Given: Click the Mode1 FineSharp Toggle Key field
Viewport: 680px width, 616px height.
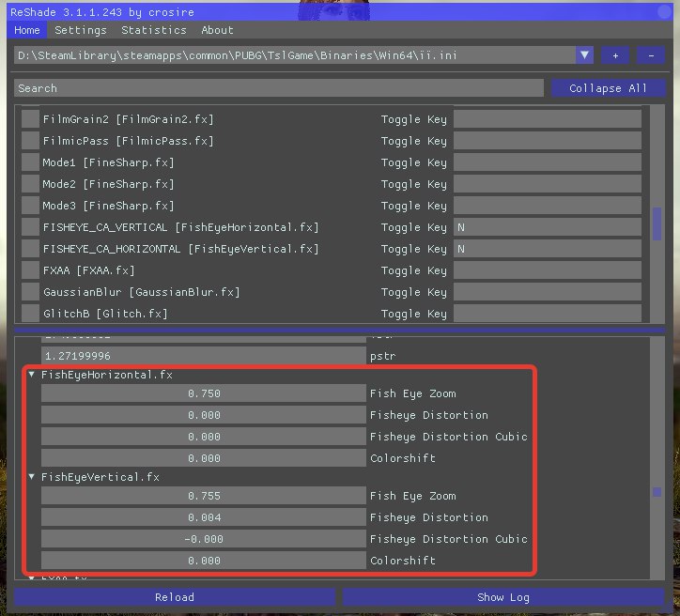Looking at the screenshot, I should (x=548, y=162).
